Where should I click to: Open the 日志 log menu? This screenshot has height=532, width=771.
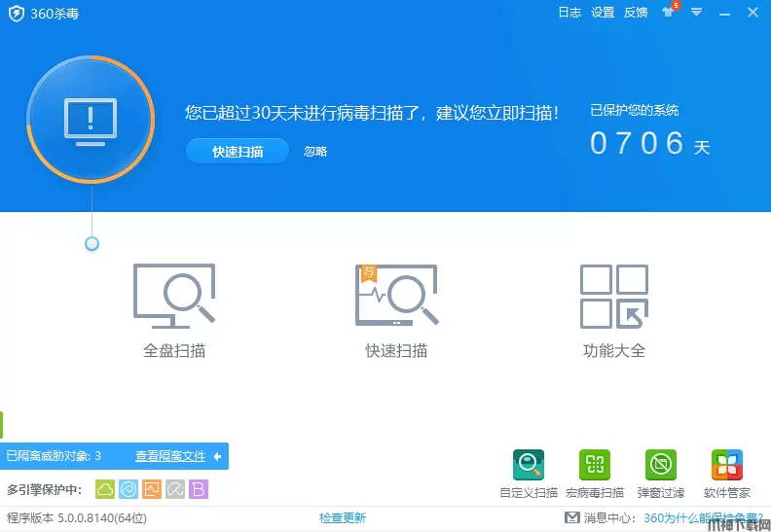tap(569, 13)
